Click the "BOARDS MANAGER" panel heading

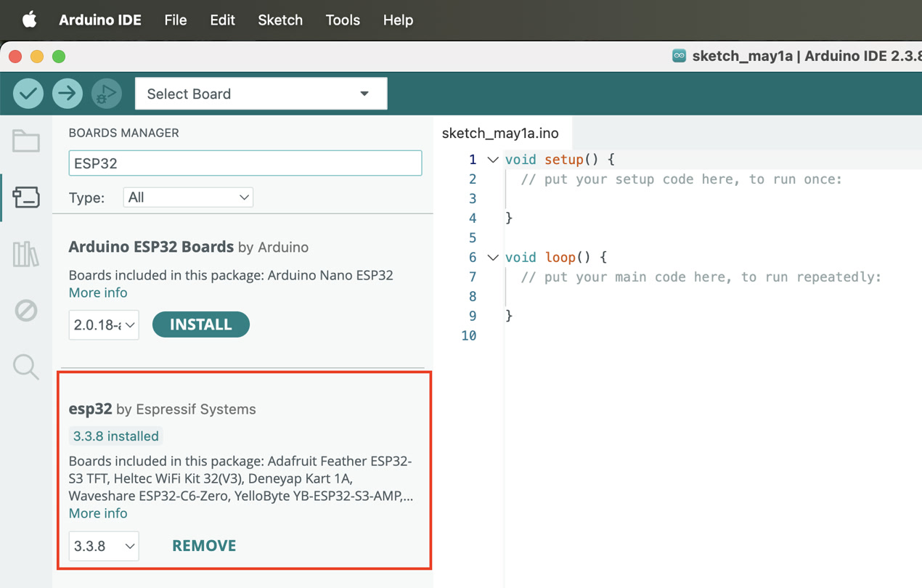point(123,133)
